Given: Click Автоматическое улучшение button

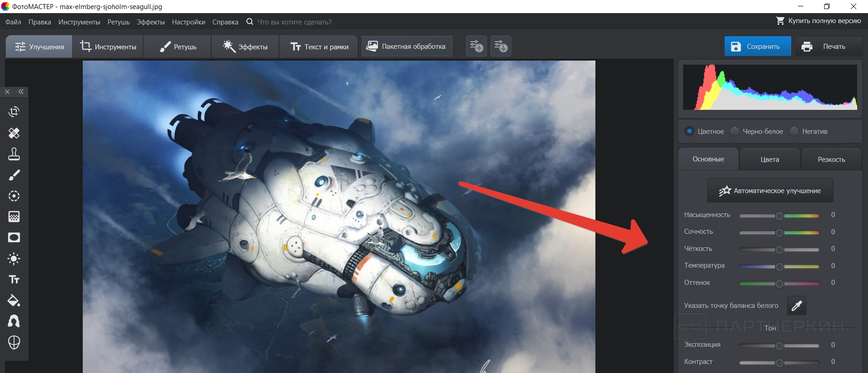Looking at the screenshot, I should pos(770,191).
